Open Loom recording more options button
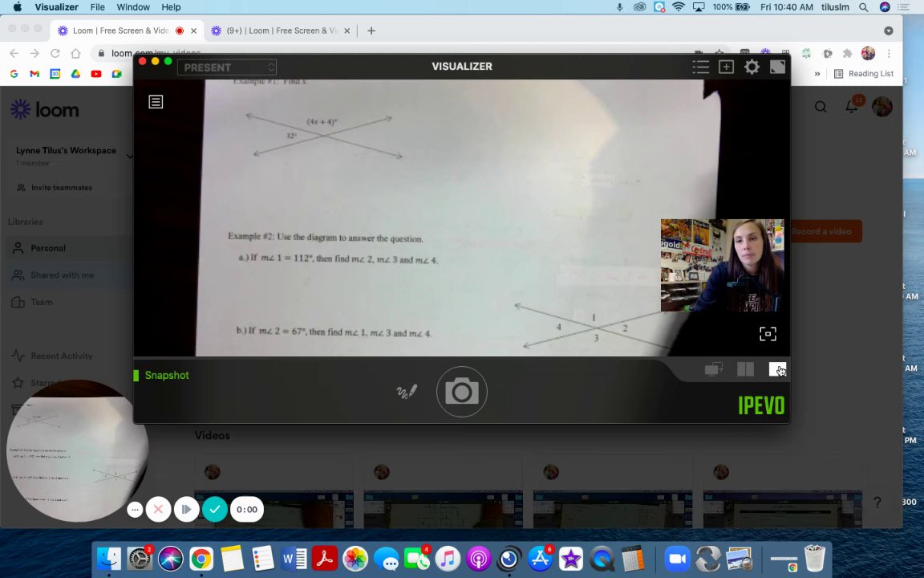The width and height of the screenshot is (924, 578). click(135, 510)
